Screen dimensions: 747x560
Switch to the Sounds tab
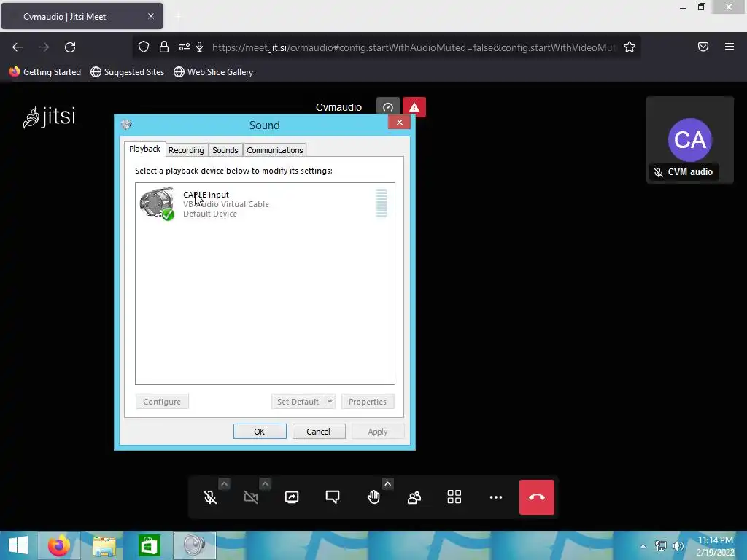225,150
